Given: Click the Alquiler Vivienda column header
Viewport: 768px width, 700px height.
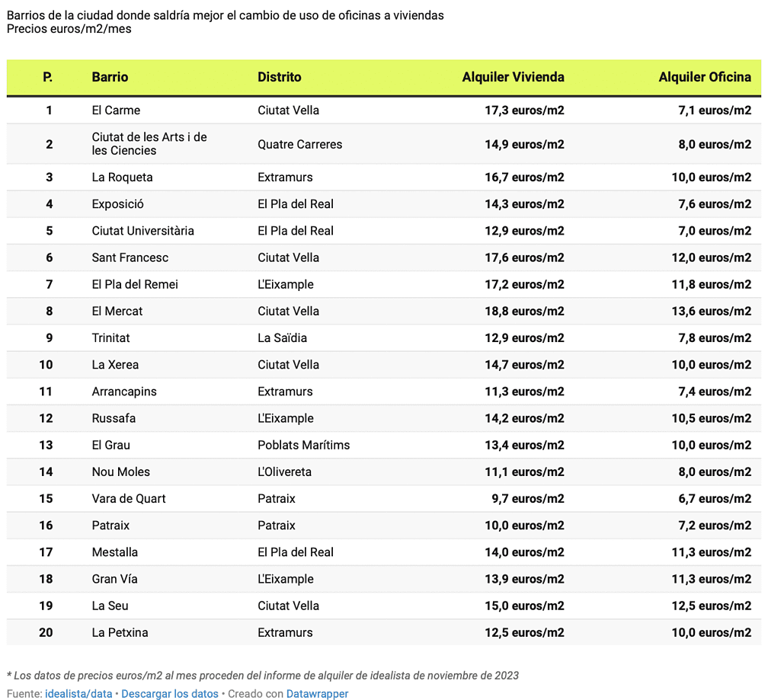Looking at the screenshot, I should coord(513,77).
